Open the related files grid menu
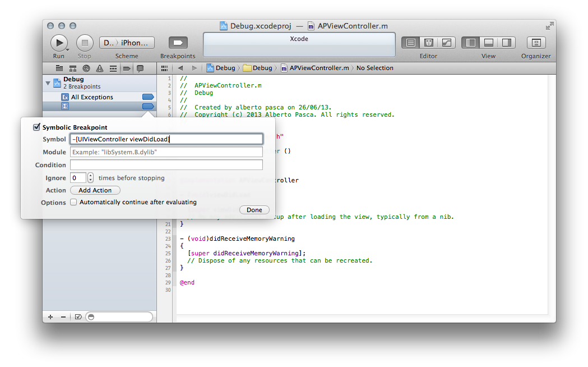Screen dimensions: 588x367 coord(164,68)
